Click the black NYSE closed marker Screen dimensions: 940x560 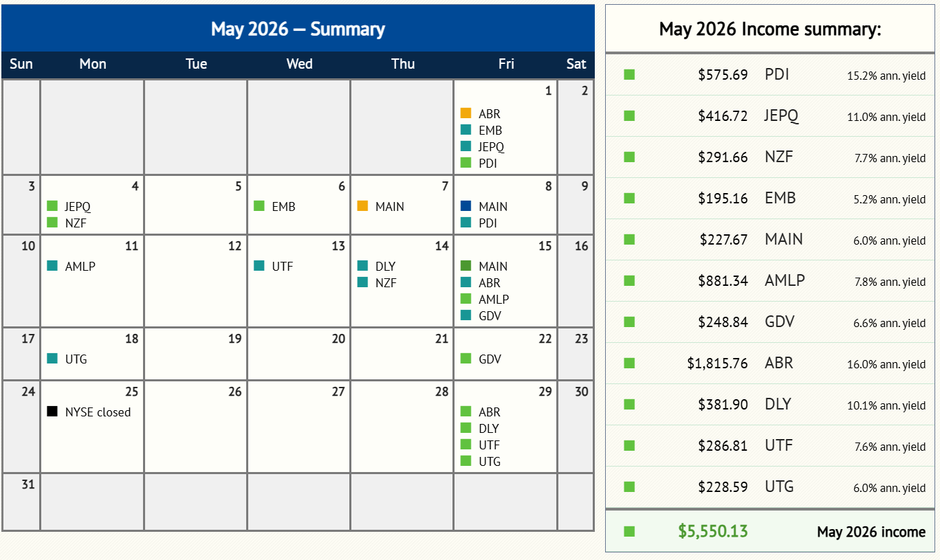tap(52, 412)
